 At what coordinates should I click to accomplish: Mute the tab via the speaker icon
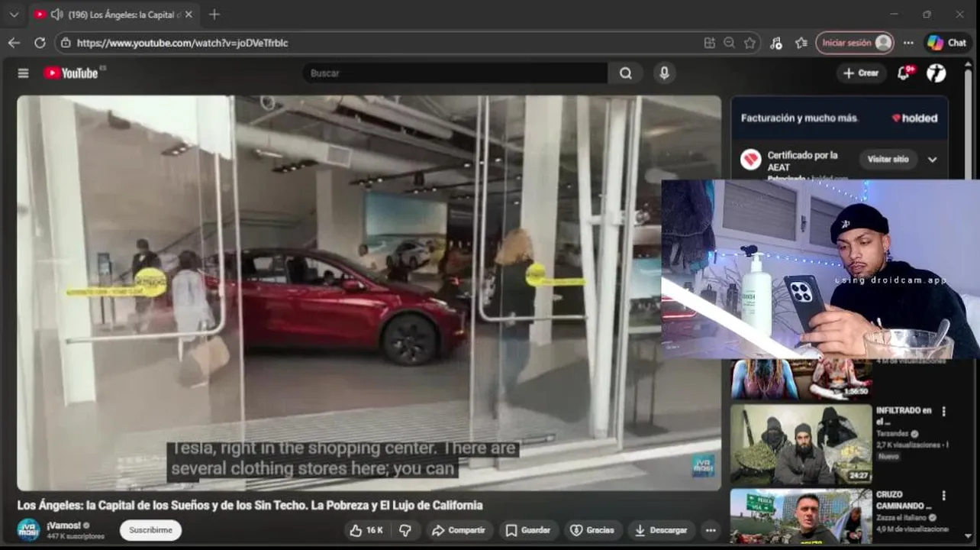56,15
